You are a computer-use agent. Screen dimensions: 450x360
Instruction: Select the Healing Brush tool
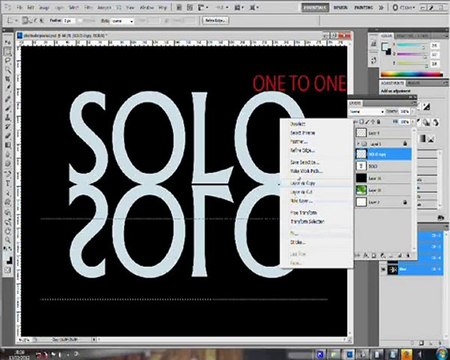[x=7, y=99]
